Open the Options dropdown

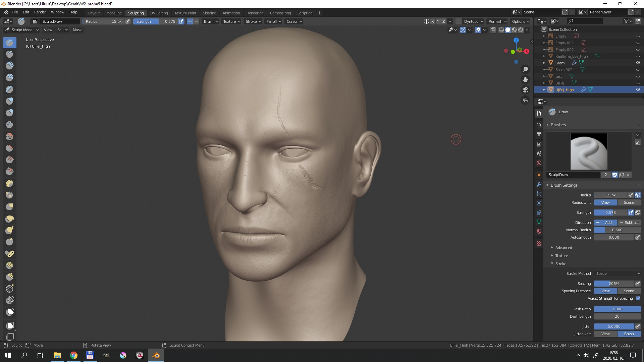click(521, 21)
